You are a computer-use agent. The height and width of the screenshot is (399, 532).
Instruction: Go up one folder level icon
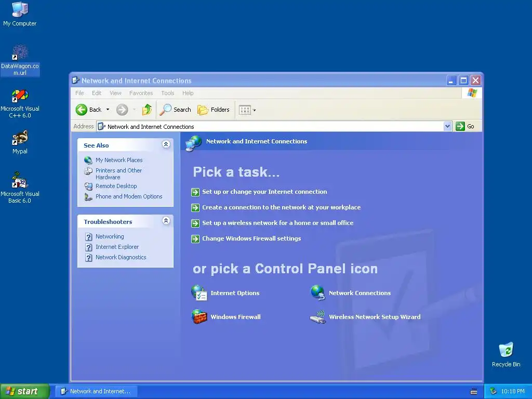[x=147, y=110]
